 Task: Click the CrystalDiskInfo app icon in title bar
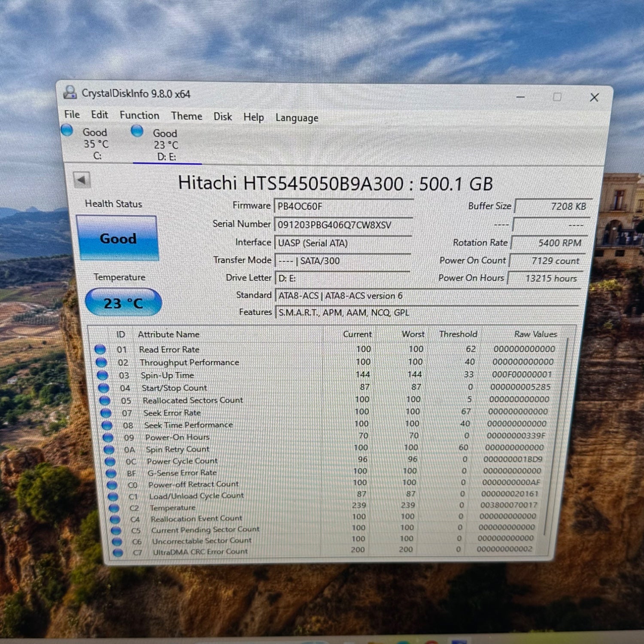coord(70,92)
